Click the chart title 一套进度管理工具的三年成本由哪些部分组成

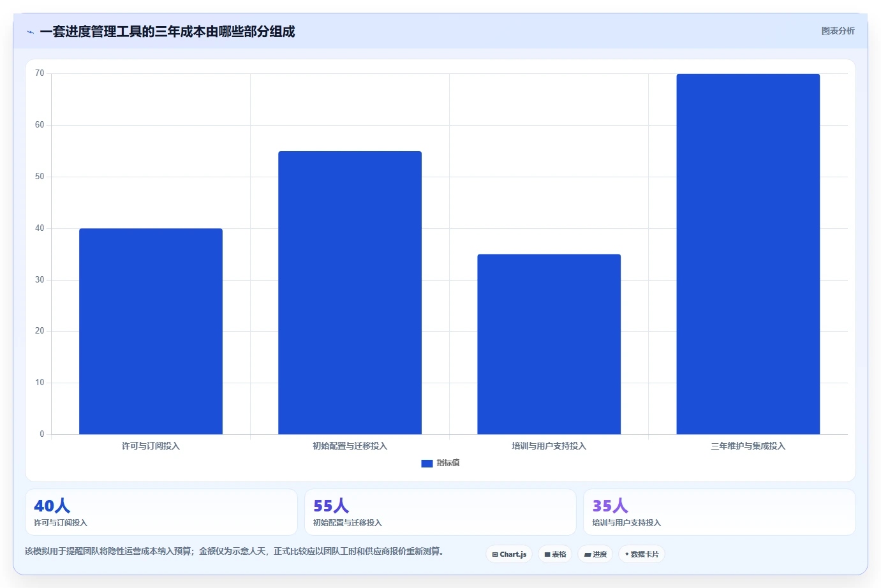coord(167,31)
